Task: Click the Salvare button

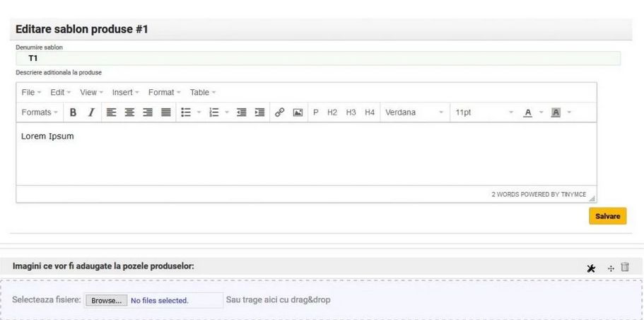Action: click(x=607, y=217)
